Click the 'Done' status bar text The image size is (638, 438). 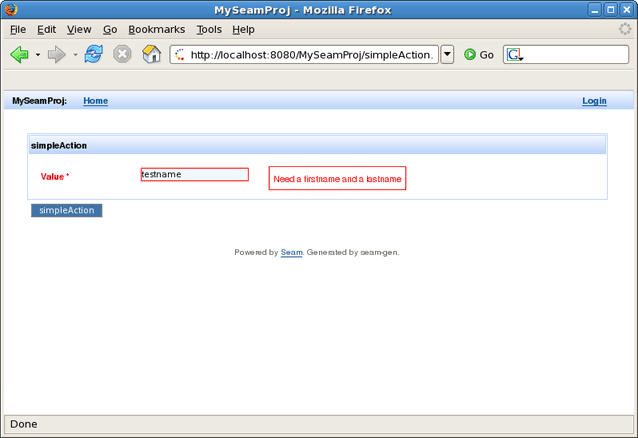click(24, 424)
